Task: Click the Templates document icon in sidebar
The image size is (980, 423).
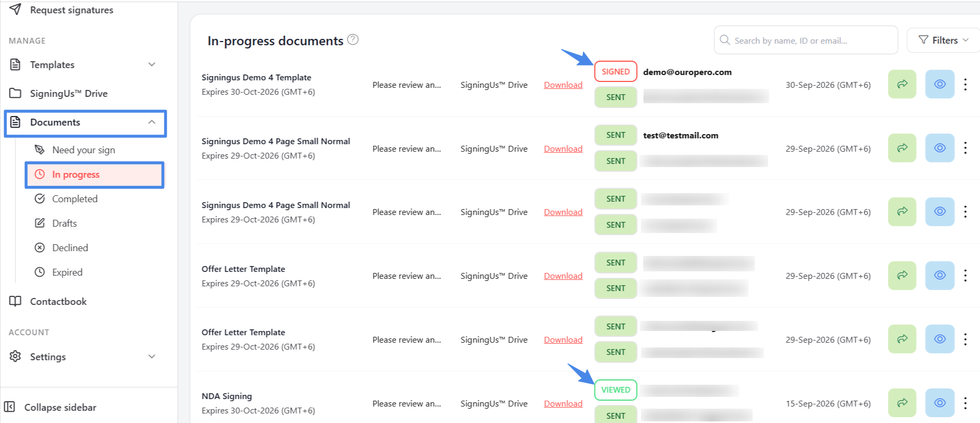Action: click(x=15, y=64)
